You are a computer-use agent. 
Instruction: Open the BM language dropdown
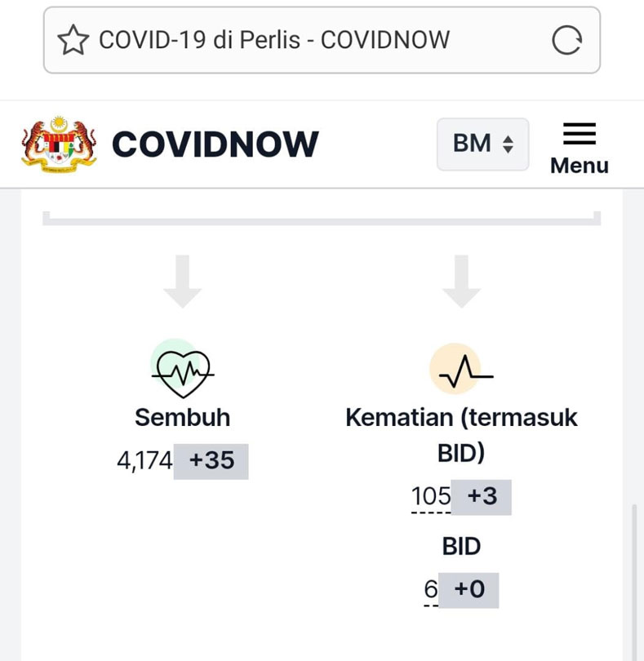(483, 144)
